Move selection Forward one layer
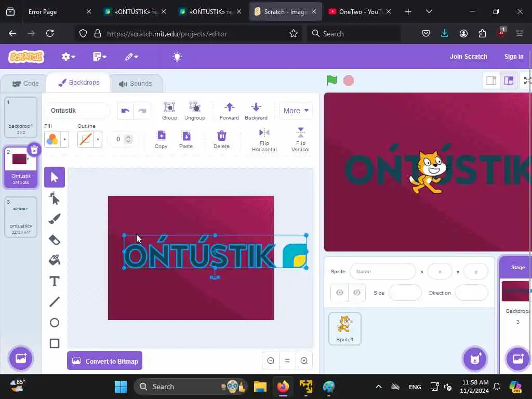532x399 pixels. point(229,111)
